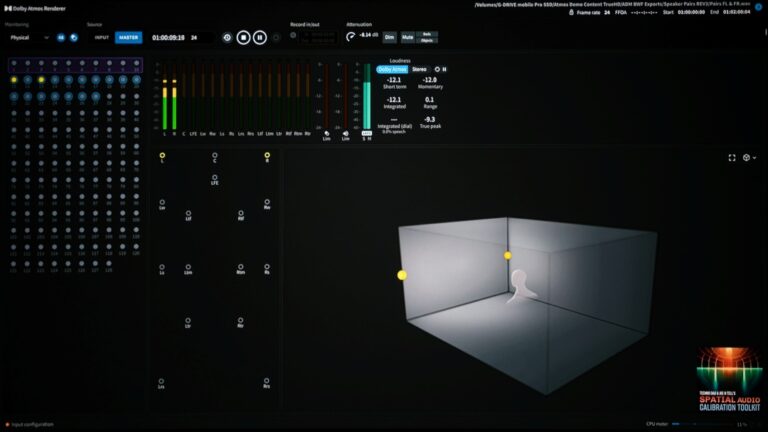Viewport: 768px width, 432px height.
Task: Toggle the Ls speaker in the layout panel
Action: tap(162, 269)
